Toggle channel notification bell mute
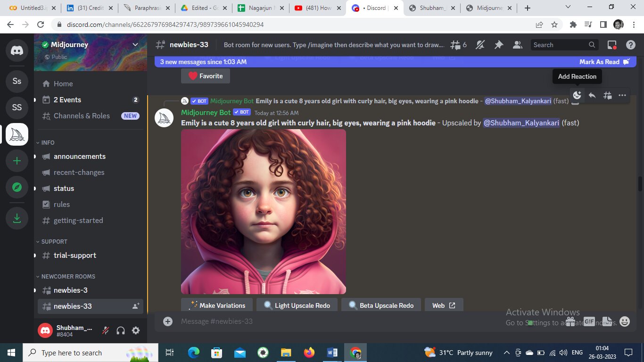The width and height of the screenshot is (644, 362). tap(480, 45)
